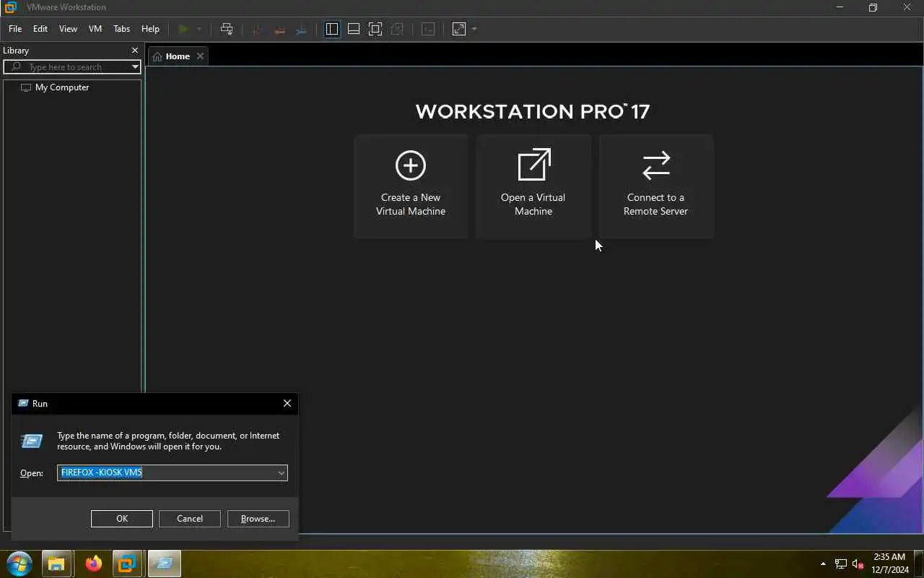Click the muted volume tray icon

coord(858,564)
